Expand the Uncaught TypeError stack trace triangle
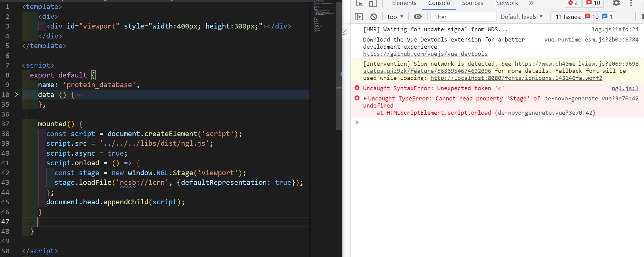 coord(365,99)
